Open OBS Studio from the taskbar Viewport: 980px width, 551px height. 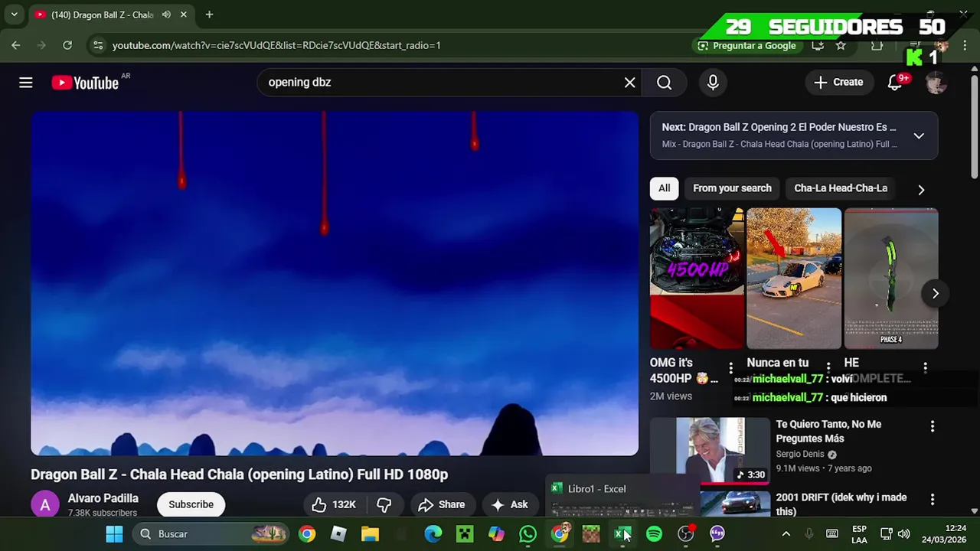(x=686, y=534)
